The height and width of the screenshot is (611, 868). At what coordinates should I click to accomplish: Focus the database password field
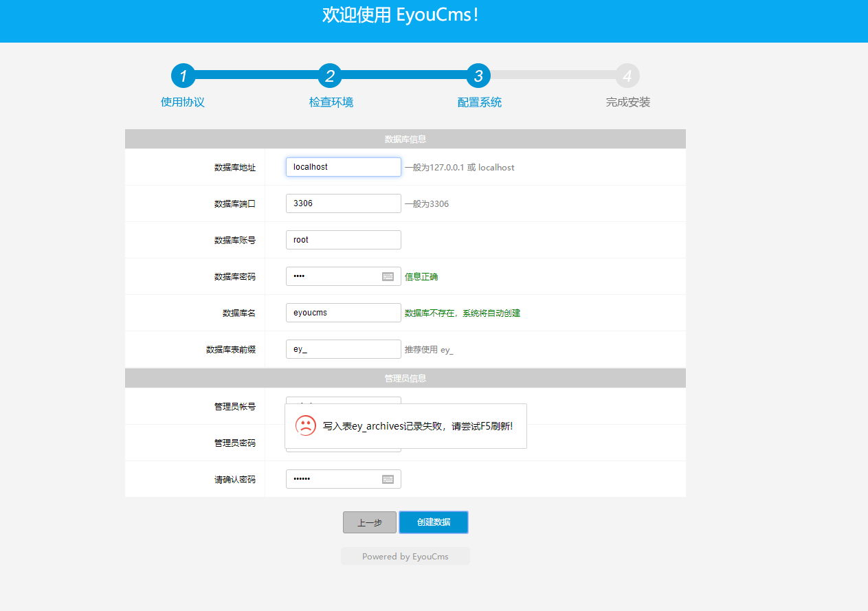click(344, 276)
